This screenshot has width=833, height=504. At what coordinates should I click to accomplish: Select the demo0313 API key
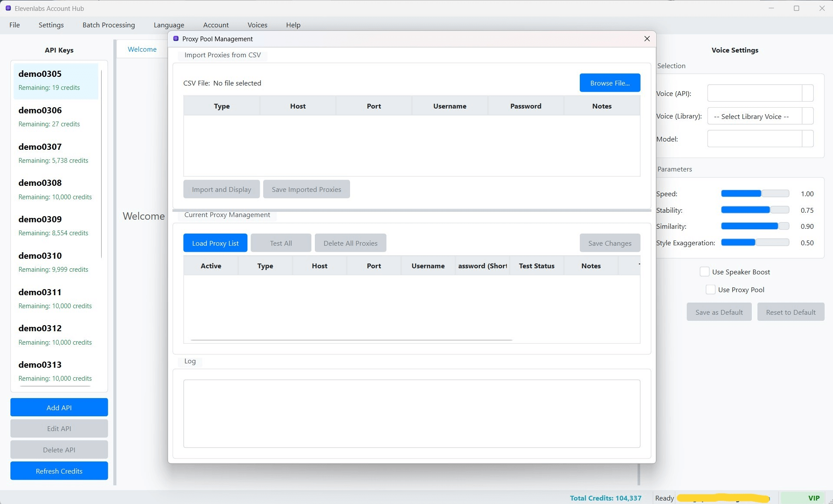(x=56, y=372)
